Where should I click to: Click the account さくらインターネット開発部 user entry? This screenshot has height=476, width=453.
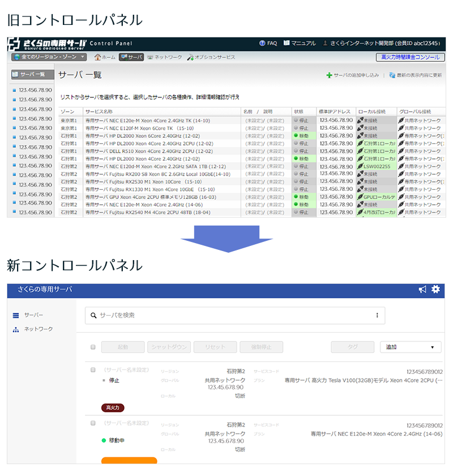382,44
